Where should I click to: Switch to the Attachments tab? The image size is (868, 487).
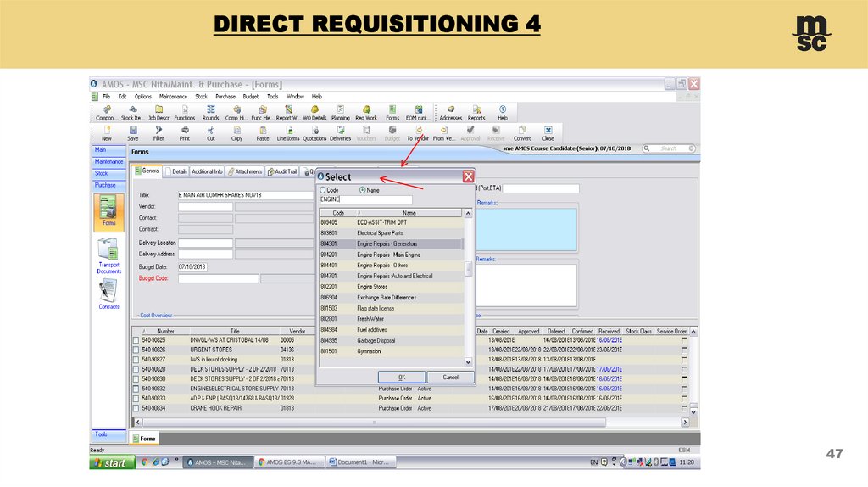(x=245, y=171)
